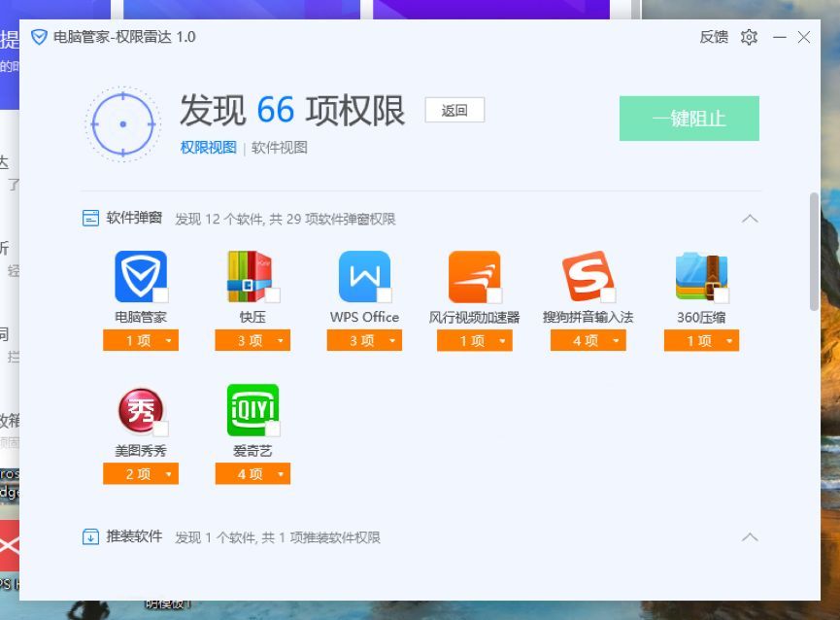The width and height of the screenshot is (840, 620).
Task: Open the 4 项 dropdown under 爱奇艺
Action: [x=252, y=473]
